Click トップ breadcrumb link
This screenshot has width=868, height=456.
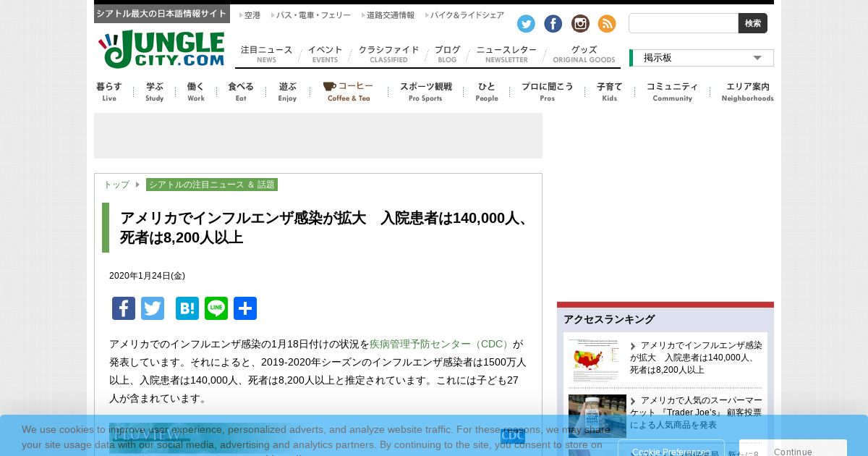[x=116, y=185]
